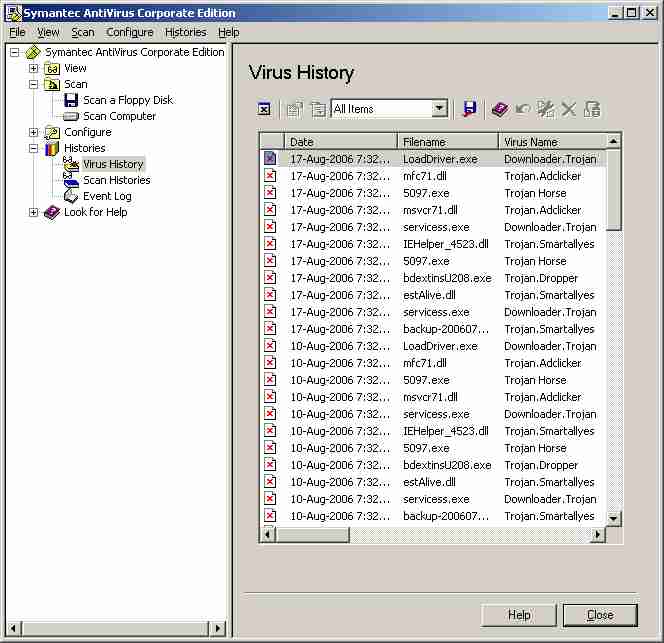This screenshot has width=664, height=643.
Task: Click the filter list toolbar icon
Action: click(318, 109)
